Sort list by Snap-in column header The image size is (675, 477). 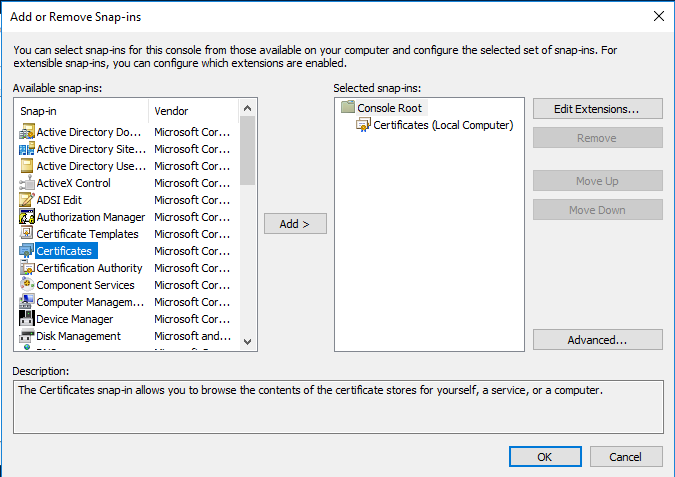click(x=80, y=110)
